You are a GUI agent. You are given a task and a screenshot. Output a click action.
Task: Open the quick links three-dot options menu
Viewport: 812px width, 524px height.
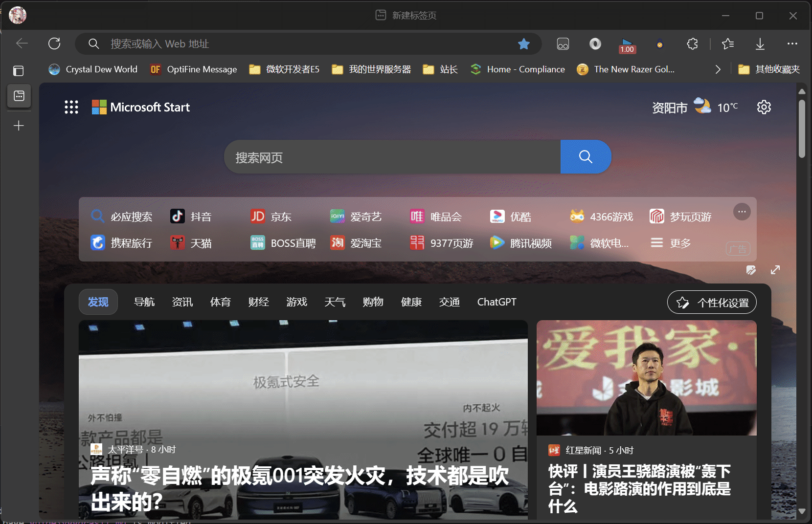(x=742, y=212)
